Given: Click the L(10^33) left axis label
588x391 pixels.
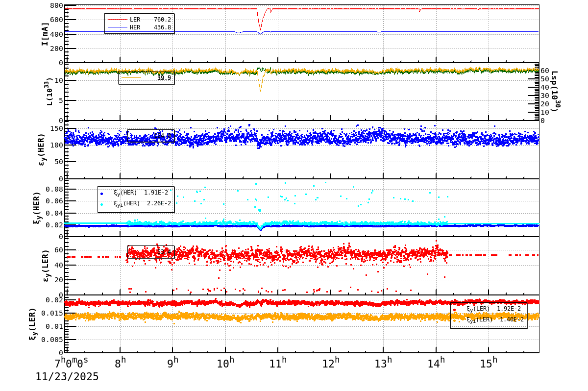Looking at the screenshot, I should (49, 91).
